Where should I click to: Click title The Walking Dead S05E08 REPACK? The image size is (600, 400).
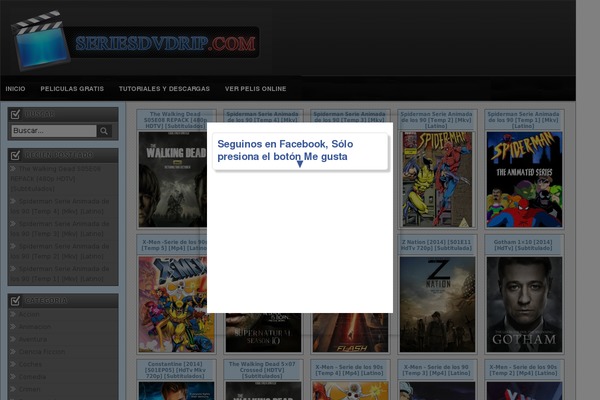pyautogui.click(x=174, y=120)
